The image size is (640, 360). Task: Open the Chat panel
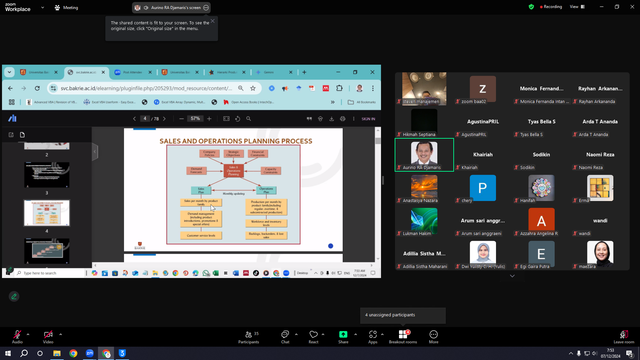(285, 337)
